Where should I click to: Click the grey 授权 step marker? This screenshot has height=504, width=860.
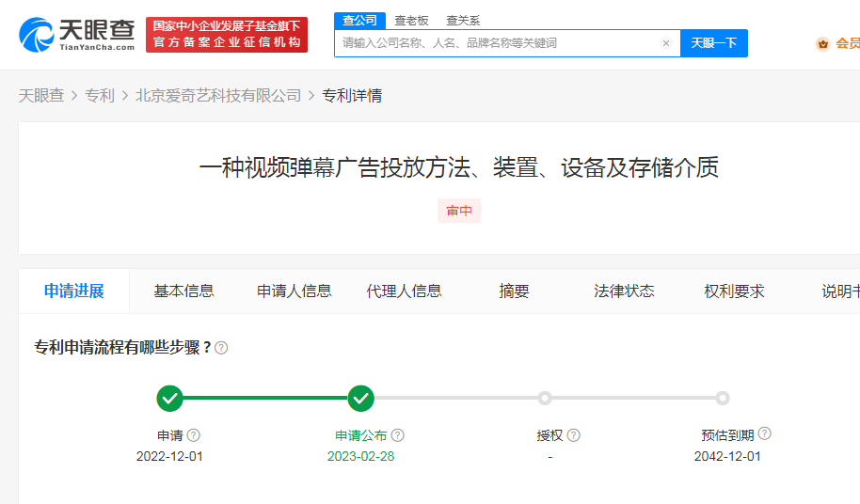545,399
